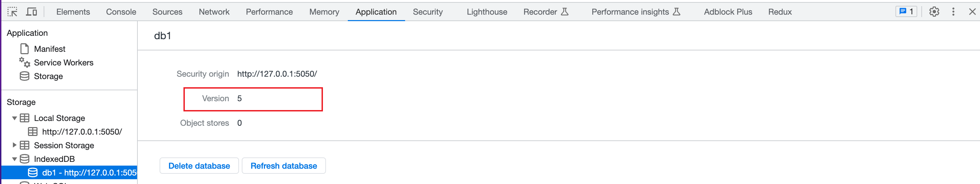Open the three-dot customize DevTools menu
980x184 pixels.
(x=953, y=12)
